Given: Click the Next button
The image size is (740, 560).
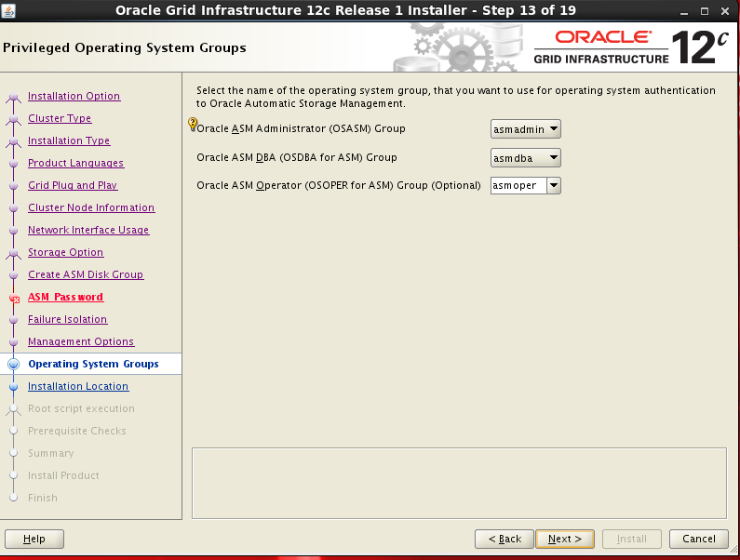Looking at the screenshot, I should pos(565,539).
